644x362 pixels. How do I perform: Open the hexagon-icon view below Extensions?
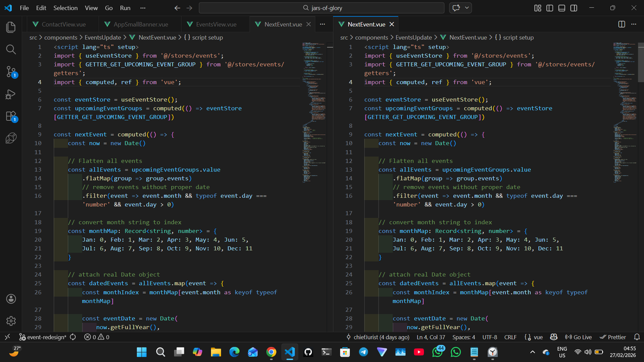[11, 138]
